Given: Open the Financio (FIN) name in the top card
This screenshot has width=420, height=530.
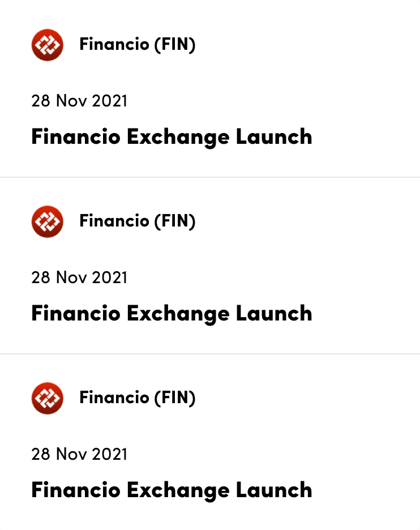Looking at the screenshot, I should coord(137,45).
